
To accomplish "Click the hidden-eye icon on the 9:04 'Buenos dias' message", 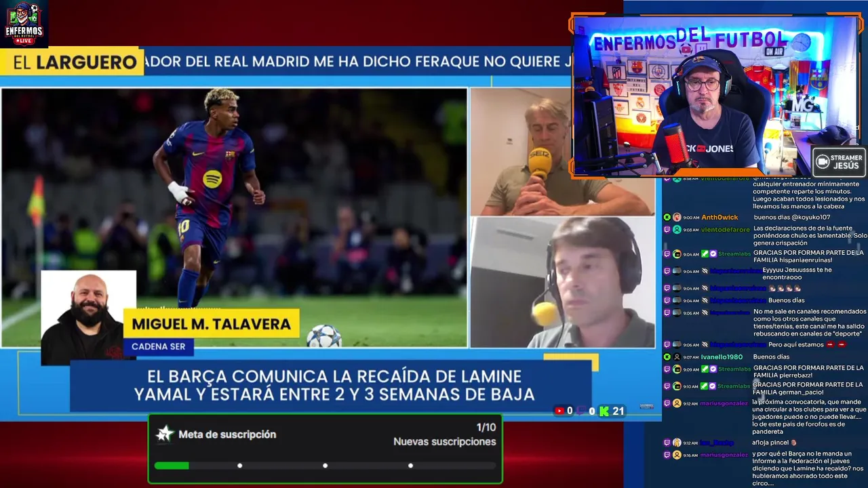I will tap(705, 300).
